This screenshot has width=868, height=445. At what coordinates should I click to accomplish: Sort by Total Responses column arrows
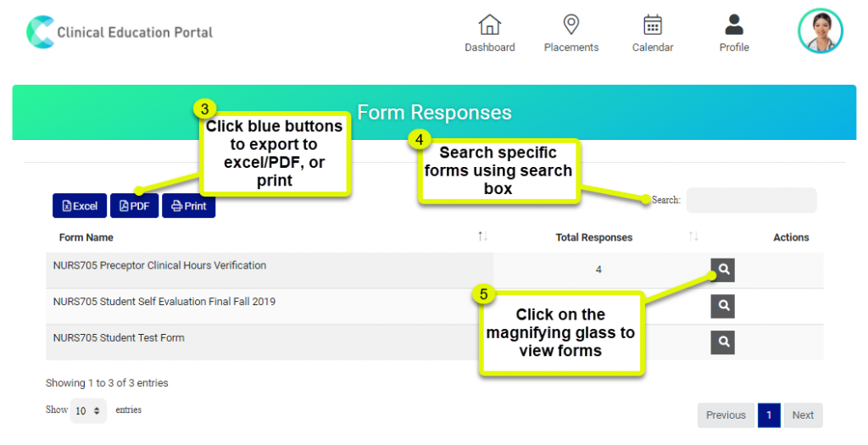[693, 236]
